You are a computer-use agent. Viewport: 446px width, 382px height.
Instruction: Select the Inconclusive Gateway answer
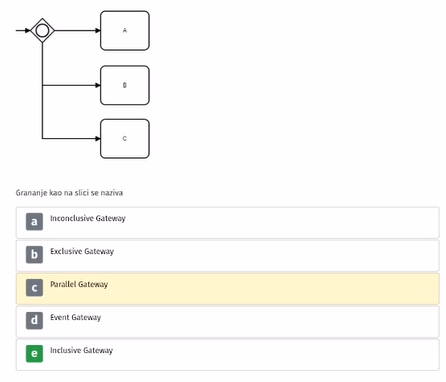tap(227, 222)
